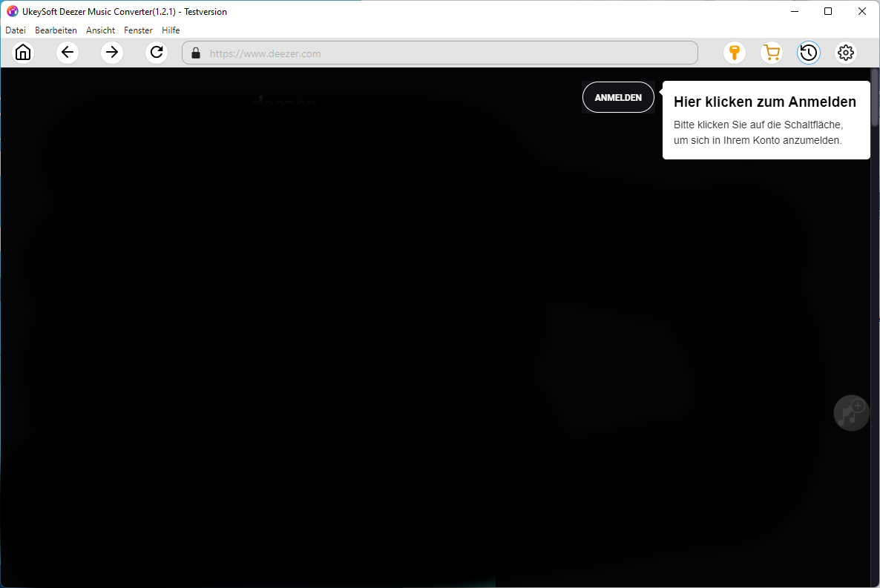This screenshot has width=880, height=588.
Task: Open the Bearbeiten menu
Action: tap(56, 30)
